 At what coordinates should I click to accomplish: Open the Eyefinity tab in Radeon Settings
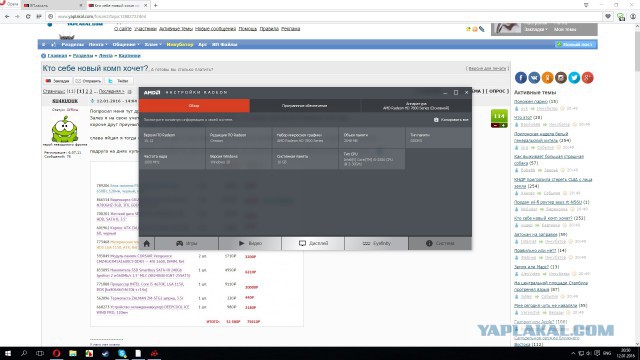(x=376, y=243)
